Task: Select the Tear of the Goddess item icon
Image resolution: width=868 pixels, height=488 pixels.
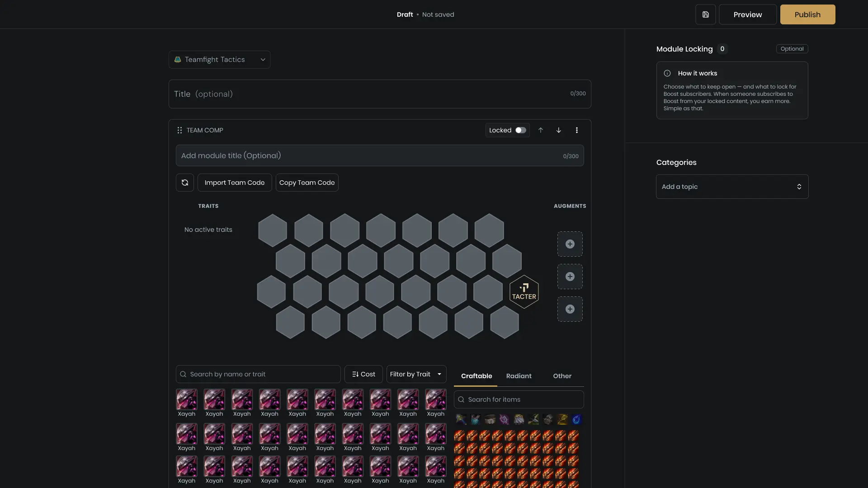Action: coord(576,419)
